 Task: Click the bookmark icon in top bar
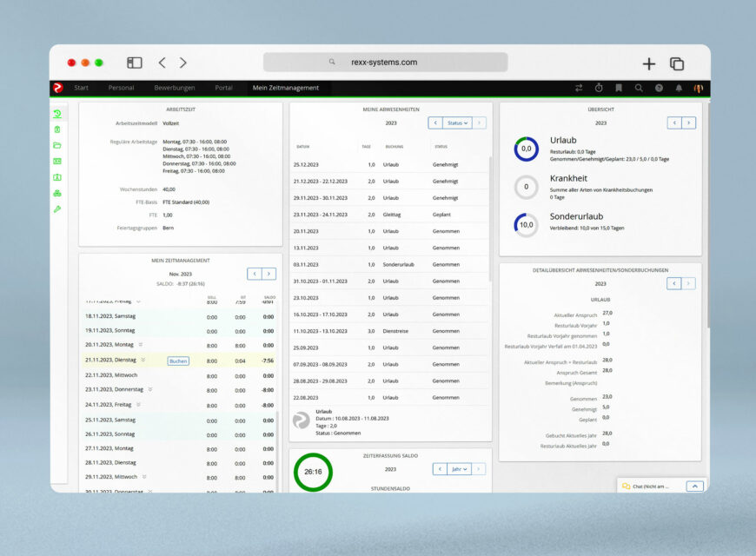coord(619,88)
